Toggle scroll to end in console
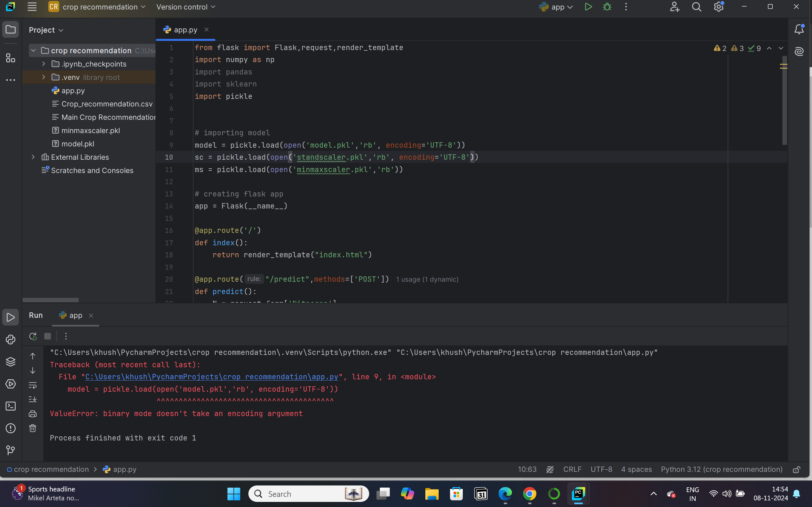Image resolution: width=812 pixels, height=507 pixels. [33, 399]
